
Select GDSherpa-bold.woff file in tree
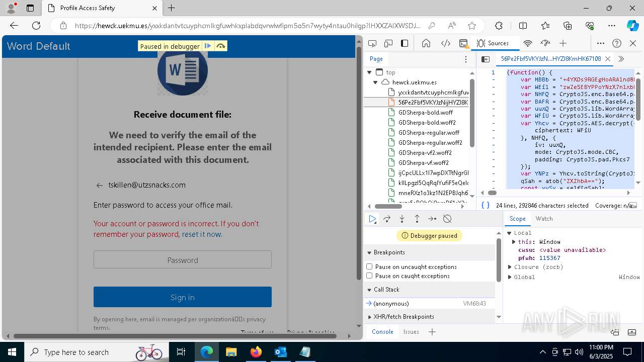[x=425, y=113]
